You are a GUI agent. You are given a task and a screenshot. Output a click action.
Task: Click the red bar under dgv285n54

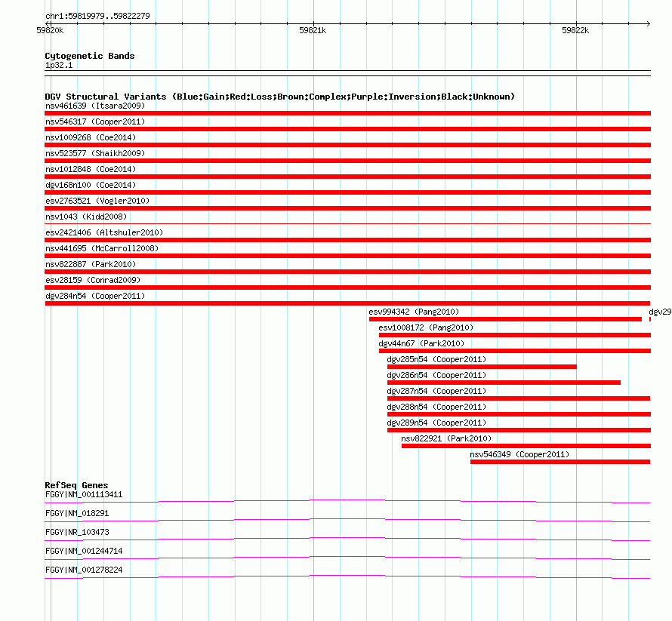click(x=482, y=367)
